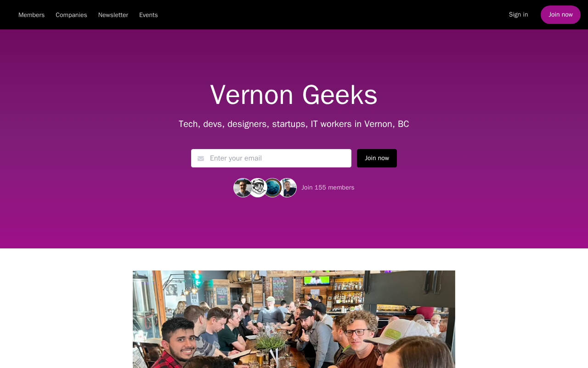588x368 pixels.
Task: Open the blue circular avatar with orange ring
Action: point(272,188)
